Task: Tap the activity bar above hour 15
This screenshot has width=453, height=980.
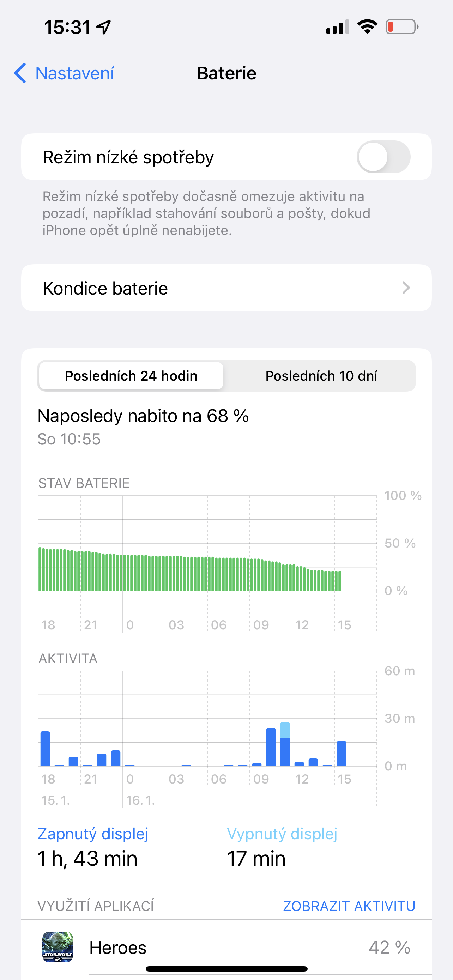Action: pos(341,753)
